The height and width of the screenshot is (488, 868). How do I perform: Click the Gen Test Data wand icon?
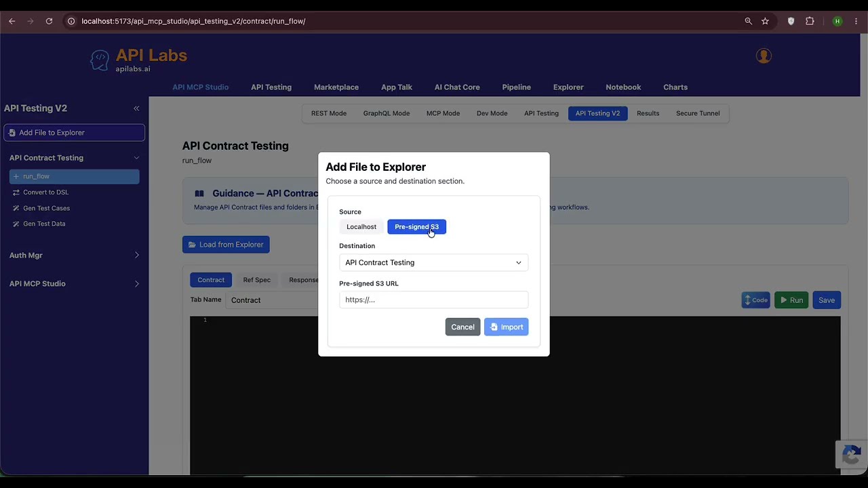(16, 224)
